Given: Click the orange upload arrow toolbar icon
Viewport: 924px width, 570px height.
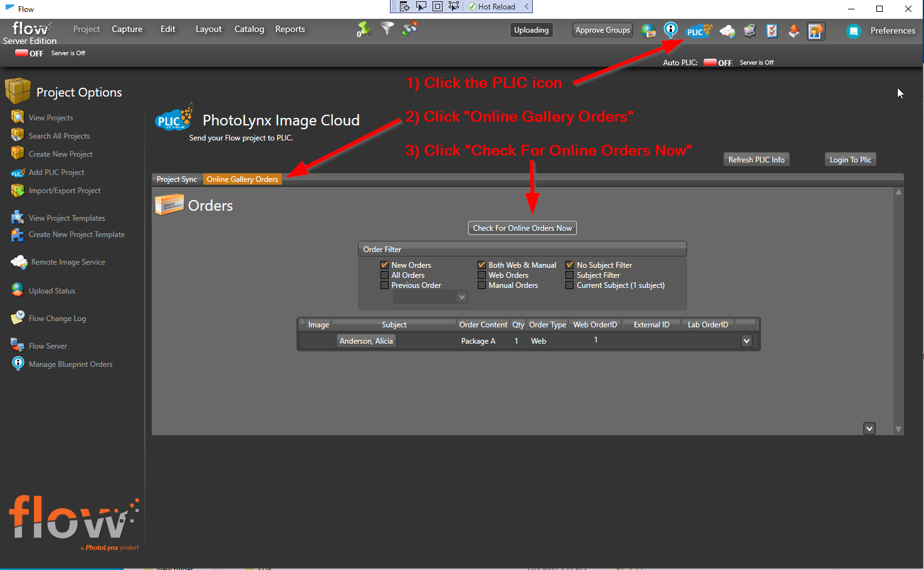Looking at the screenshot, I should tap(794, 31).
